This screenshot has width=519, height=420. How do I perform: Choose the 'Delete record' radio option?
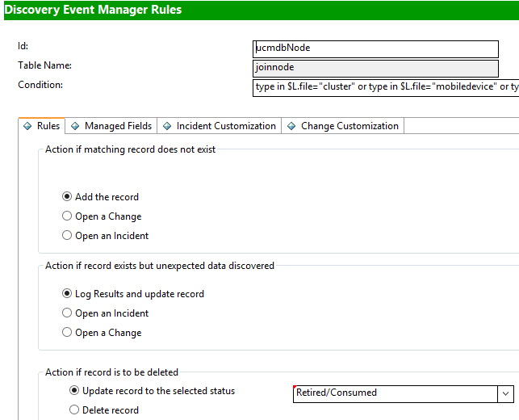pos(74,410)
